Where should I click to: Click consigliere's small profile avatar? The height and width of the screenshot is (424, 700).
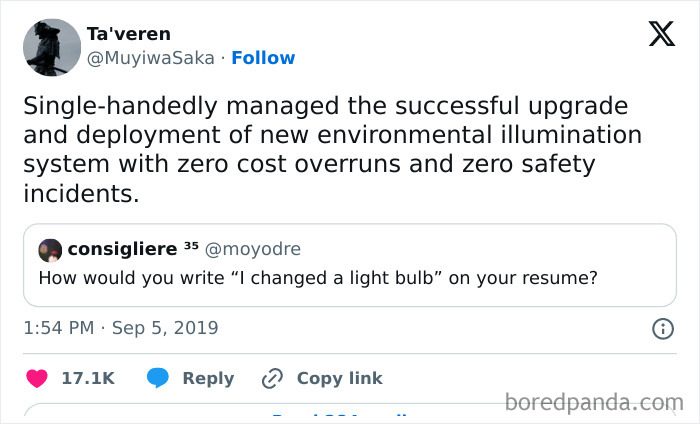tap(50, 249)
